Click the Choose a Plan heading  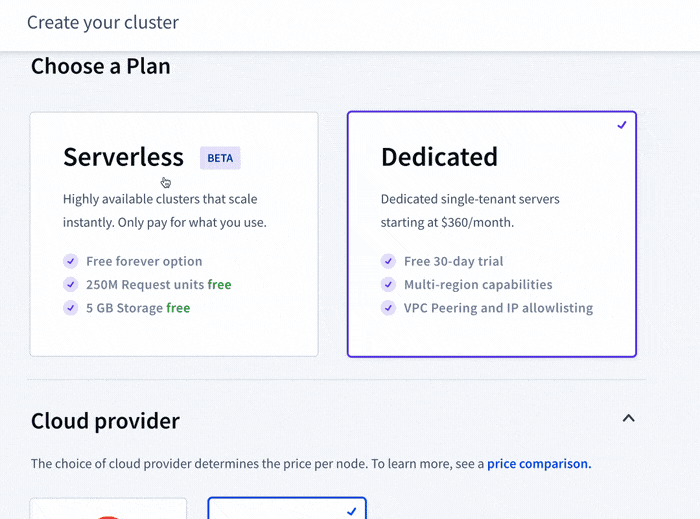pyautogui.click(x=101, y=66)
